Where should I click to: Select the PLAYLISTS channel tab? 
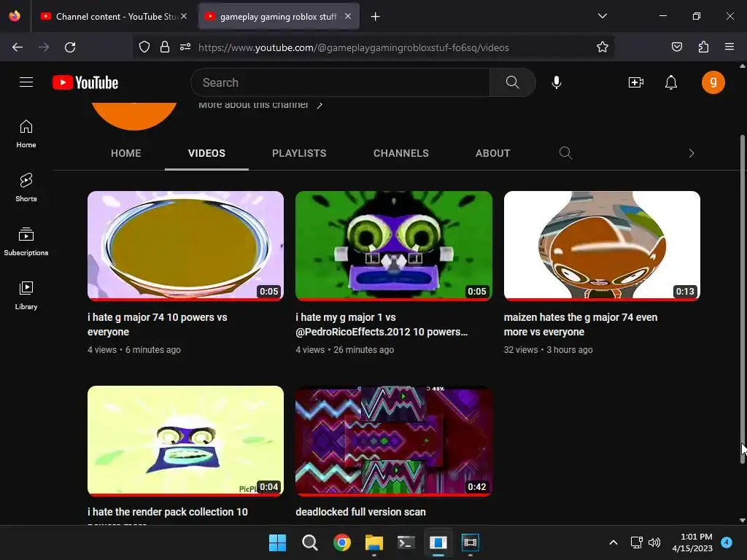click(299, 153)
